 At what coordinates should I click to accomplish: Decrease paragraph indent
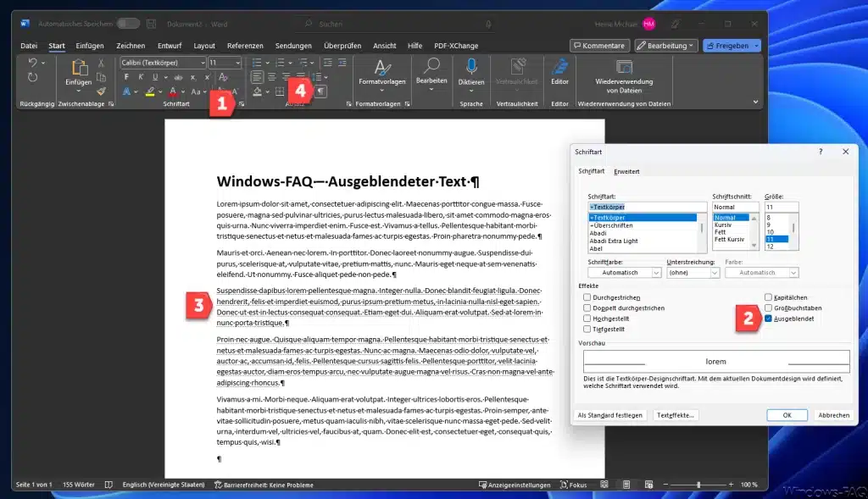coord(328,63)
